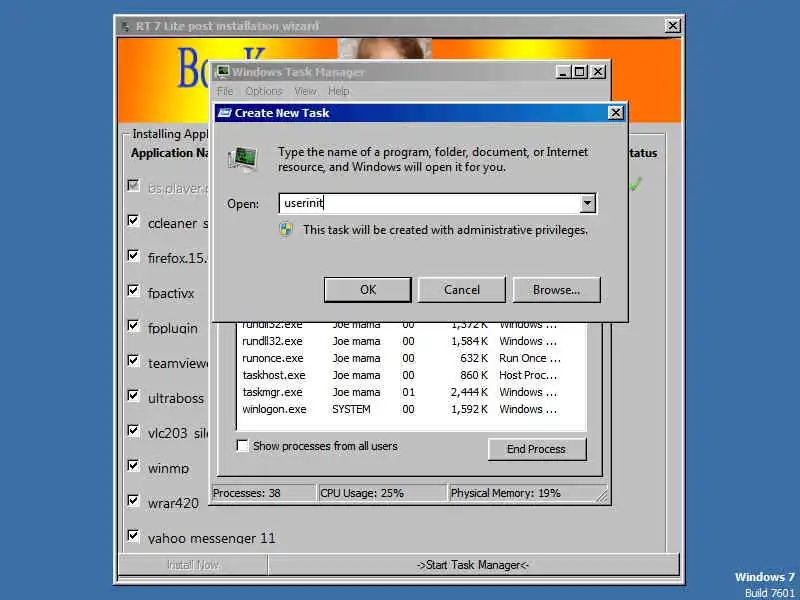Expand the Open combo box dropdown arrow
This screenshot has width=800, height=600.
tap(587, 203)
